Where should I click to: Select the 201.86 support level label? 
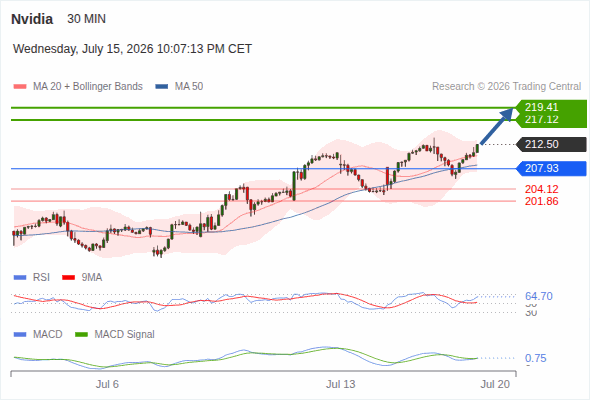541,201
